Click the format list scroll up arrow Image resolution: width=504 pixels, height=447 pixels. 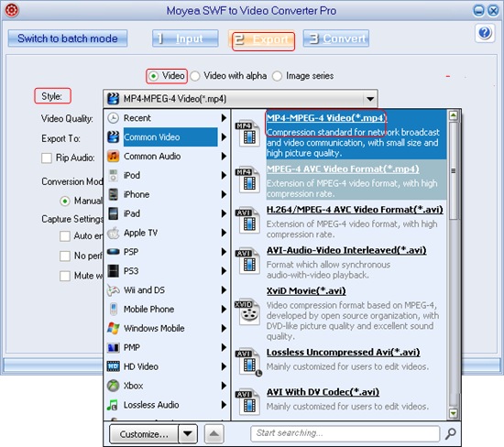(454, 115)
